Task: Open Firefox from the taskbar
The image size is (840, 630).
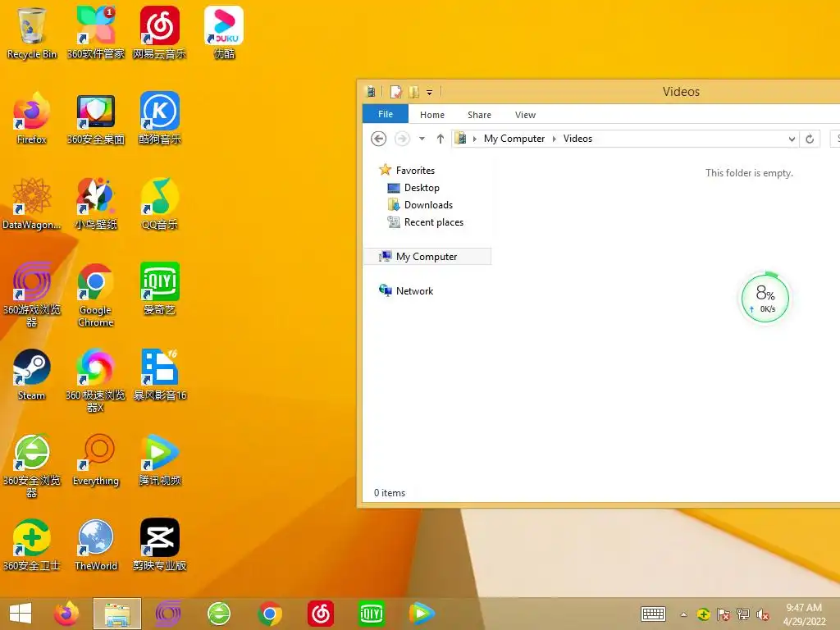Action: tap(66, 614)
